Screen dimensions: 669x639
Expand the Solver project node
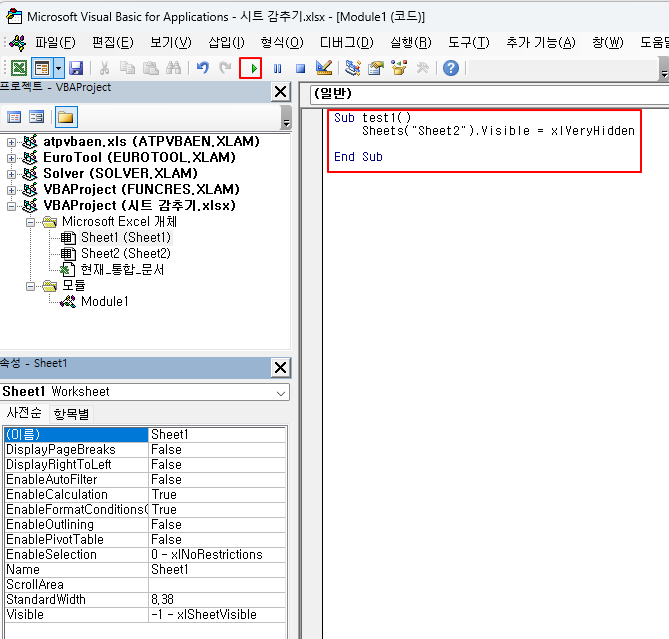(x=12, y=174)
